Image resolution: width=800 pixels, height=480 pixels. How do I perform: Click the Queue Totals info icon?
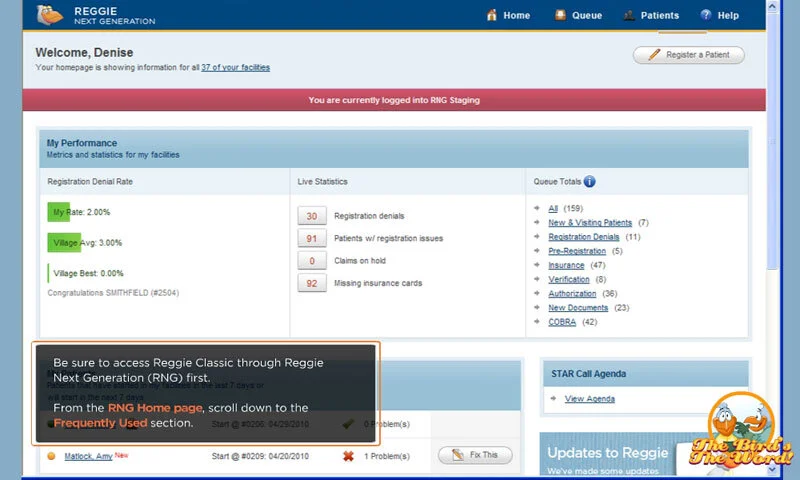point(589,182)
